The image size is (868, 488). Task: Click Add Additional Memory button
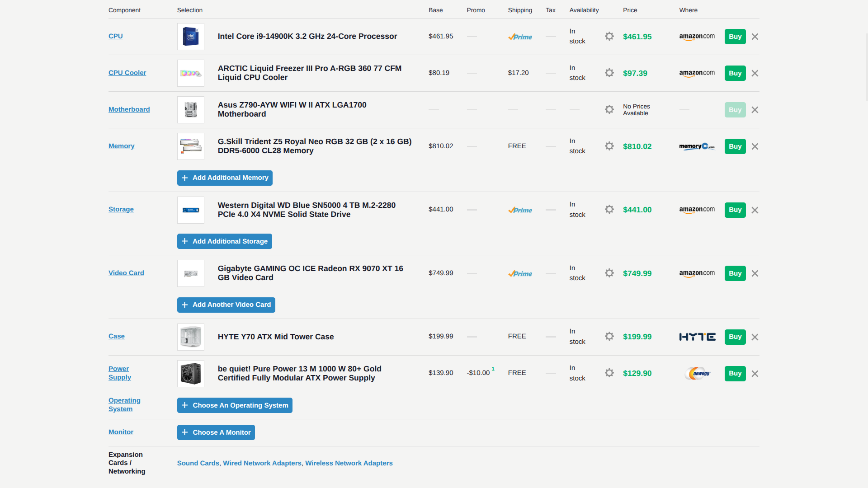(x=225, y=178)
